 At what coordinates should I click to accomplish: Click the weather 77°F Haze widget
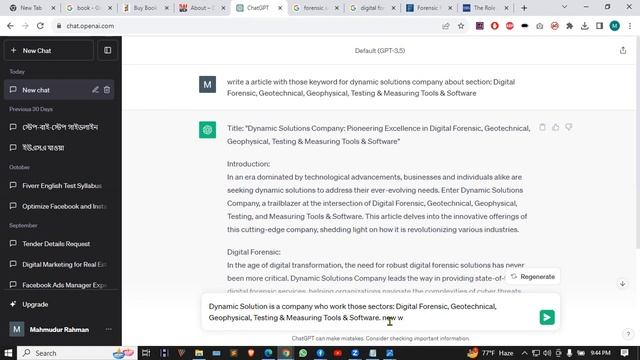(490, 353)
